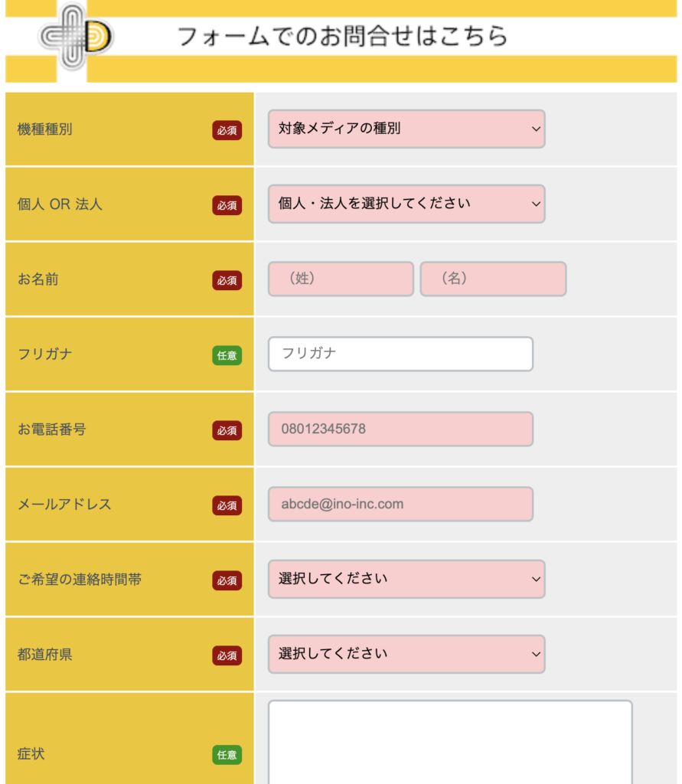This screenshot has height=784, width=682.
Task: Open the ご希望の連絡時間帯 dropdown
Action: tap(406, 580)
